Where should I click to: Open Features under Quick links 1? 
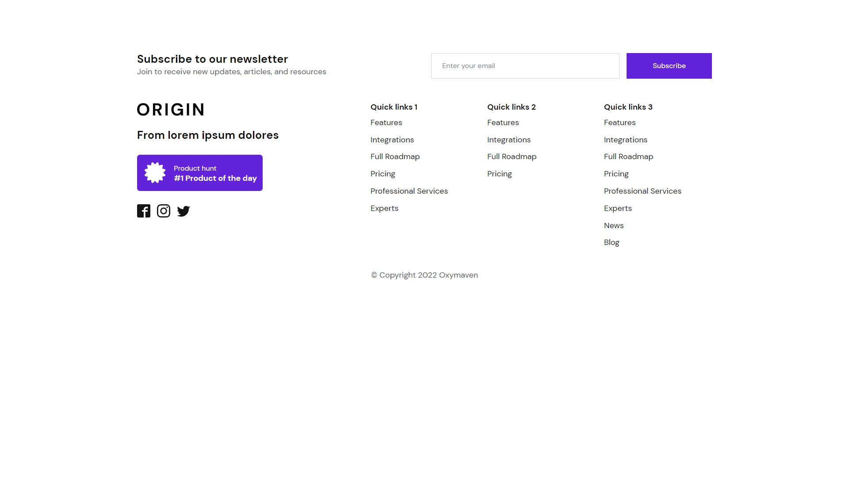[386, 122]
